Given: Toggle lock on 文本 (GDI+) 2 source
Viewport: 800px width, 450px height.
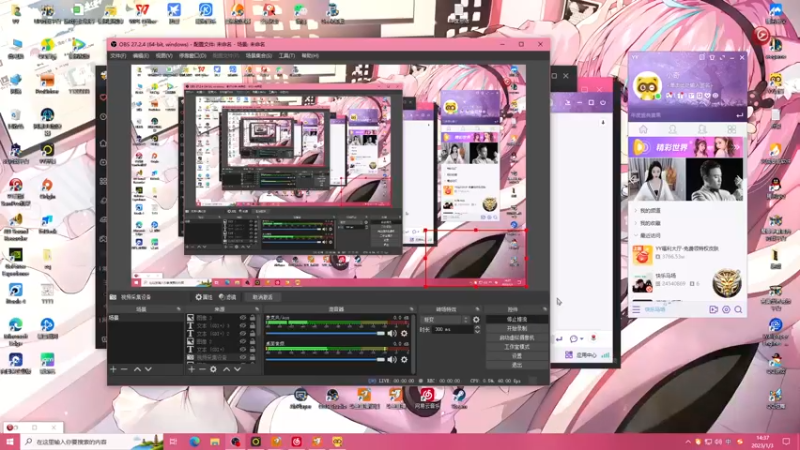Looking at the screenshot, I should [253, 334].
